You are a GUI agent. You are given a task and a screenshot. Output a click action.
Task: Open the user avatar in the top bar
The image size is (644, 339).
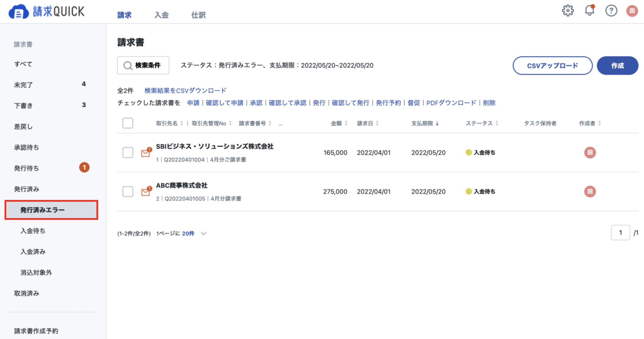(x=632, y=11)
